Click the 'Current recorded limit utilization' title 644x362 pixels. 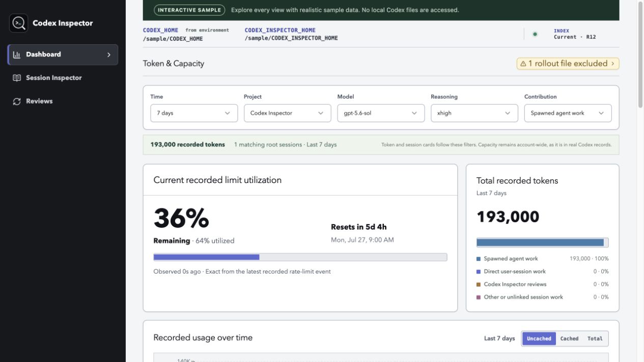click(217, 180)
